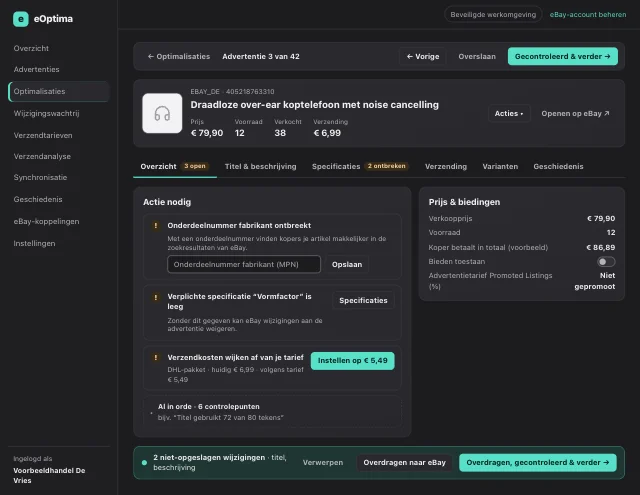
Task: Click warning icon beside Onderdeelnummer fabrikant ontbreekt
Action: click(156, 226)
